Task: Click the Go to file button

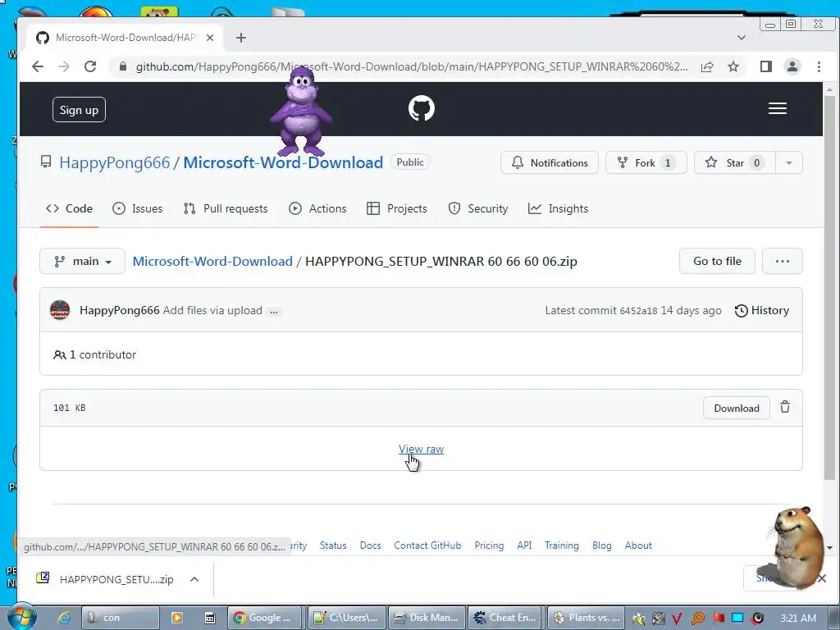Action: point(717,261)
